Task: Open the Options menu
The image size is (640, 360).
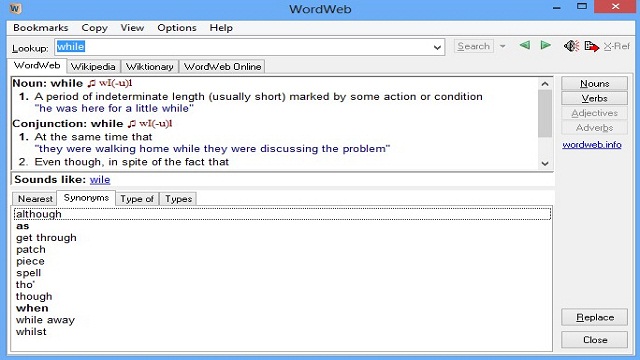Action: click(x=177, y=28)
